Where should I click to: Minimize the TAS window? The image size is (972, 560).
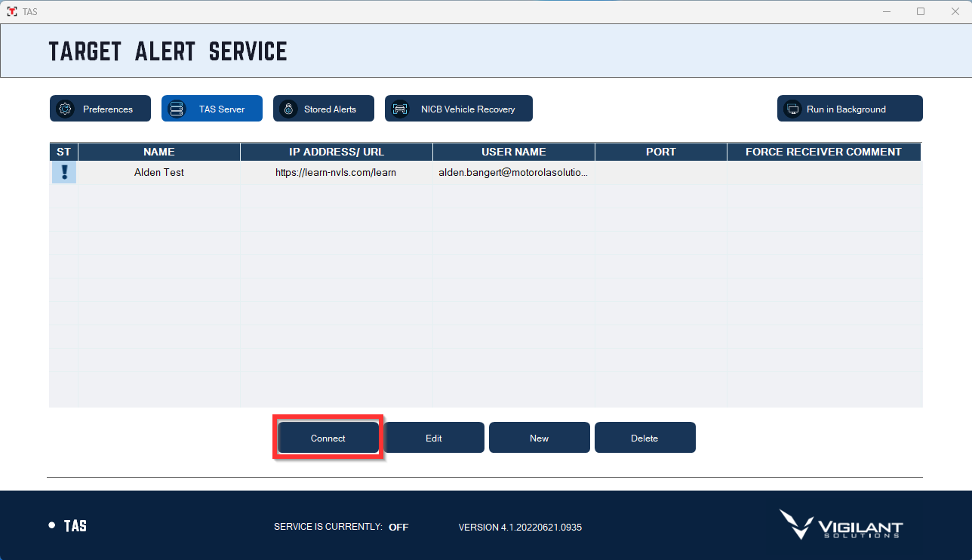885,11
